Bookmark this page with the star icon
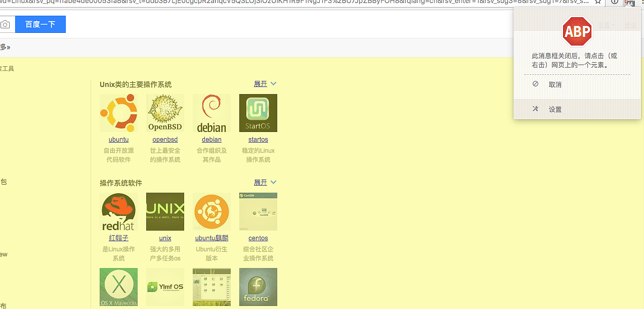This screenshot has height=309, width=644. click(x=598, y=2)
